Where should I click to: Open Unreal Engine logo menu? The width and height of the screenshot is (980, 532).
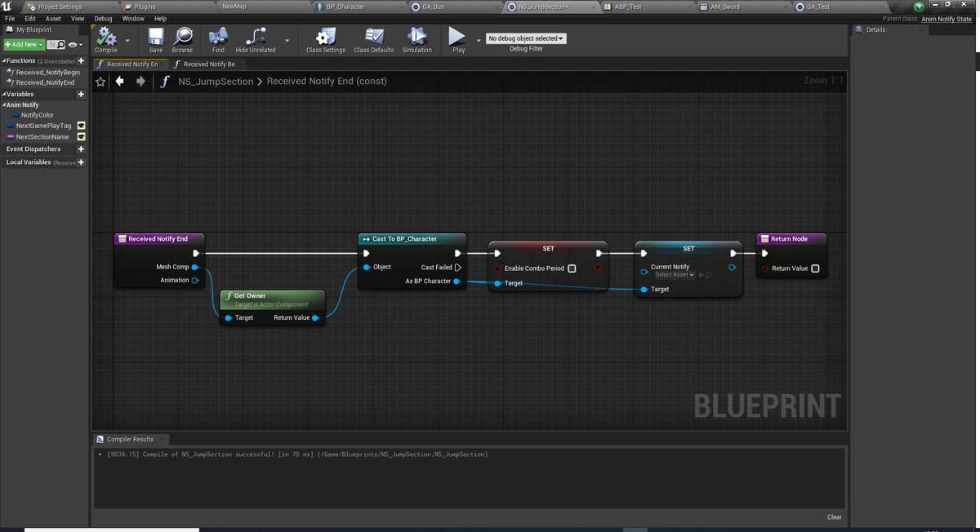[7, 7]
